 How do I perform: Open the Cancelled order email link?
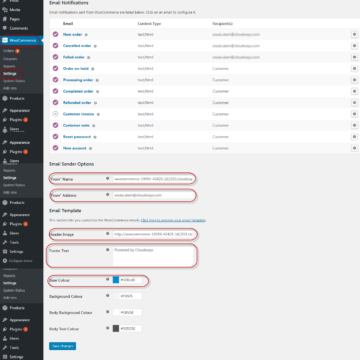pos(77,46)
